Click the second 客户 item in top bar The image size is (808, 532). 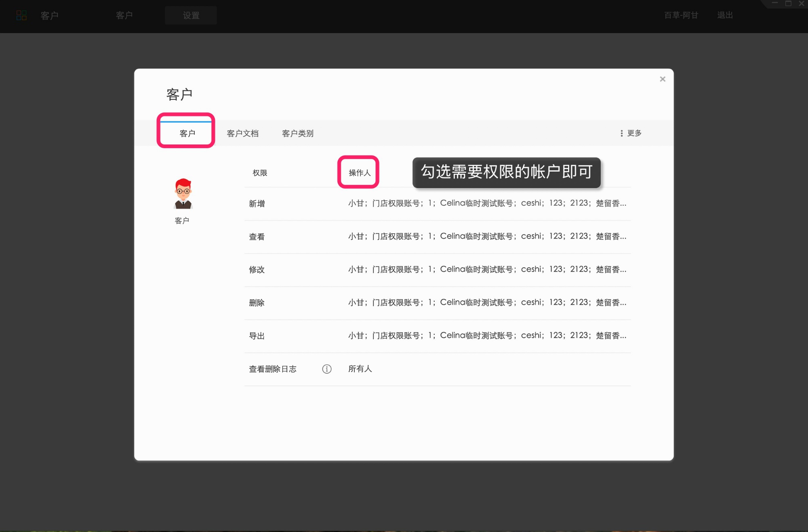[x=124, y=15]
